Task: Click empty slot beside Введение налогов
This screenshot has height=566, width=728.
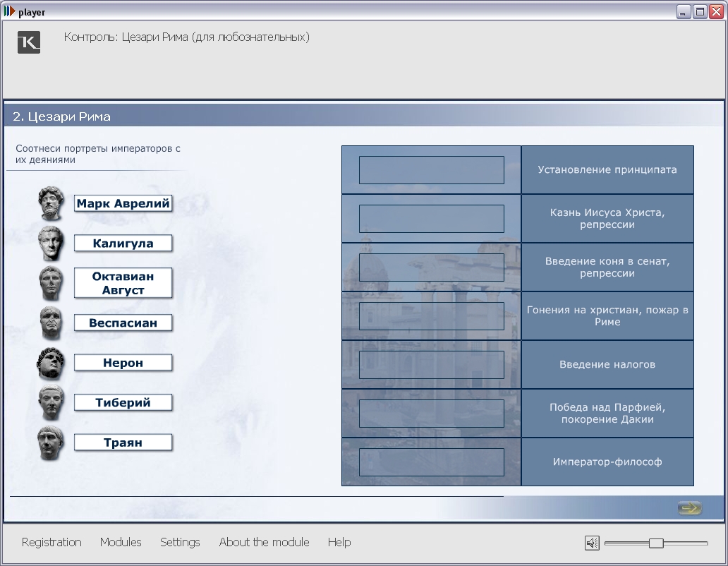Action: point(431,365)
